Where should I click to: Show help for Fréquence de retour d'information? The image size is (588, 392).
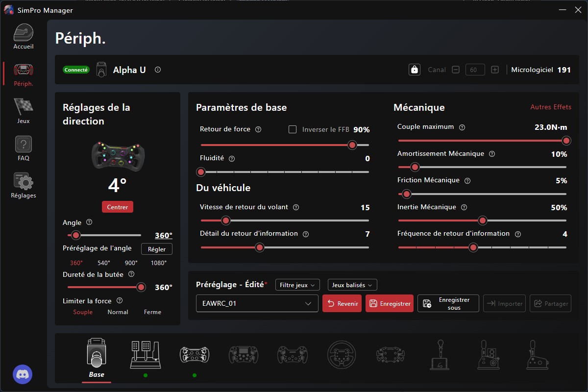click(x=517, y=234)
